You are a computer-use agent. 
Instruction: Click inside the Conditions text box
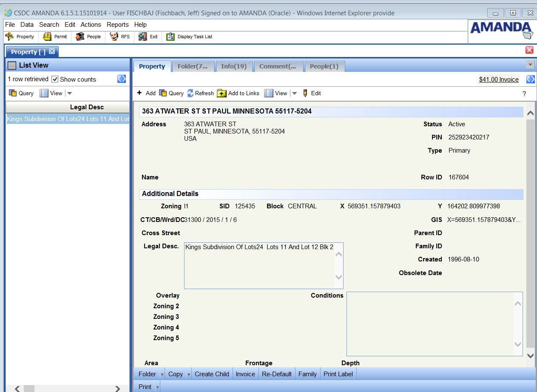tap(429, 323)
